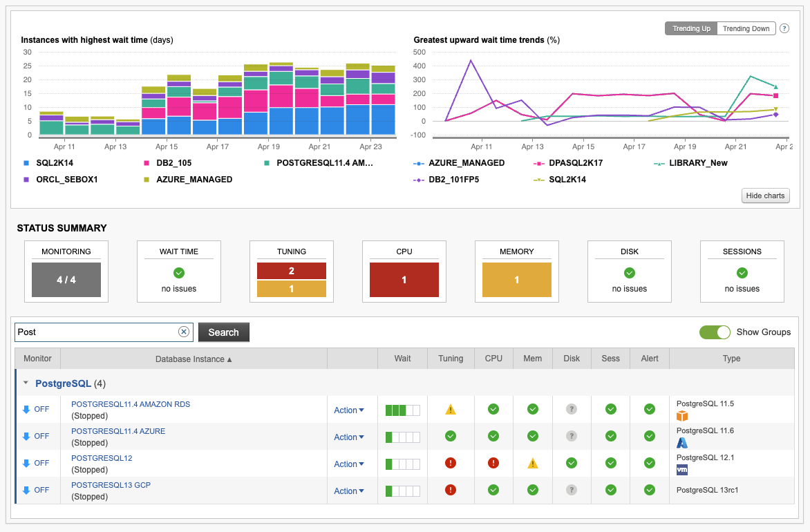The width and height of the screenshot is (810, 532).
Task: Click Alert OK icon for POSTGRESQL13 GCP
Action: click(650, 490)
